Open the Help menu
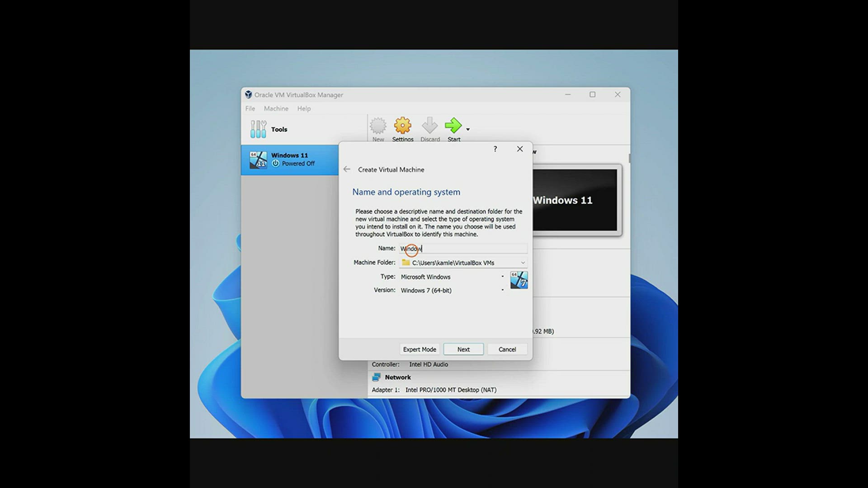This screenshot has width=868, height=488. 304,108
